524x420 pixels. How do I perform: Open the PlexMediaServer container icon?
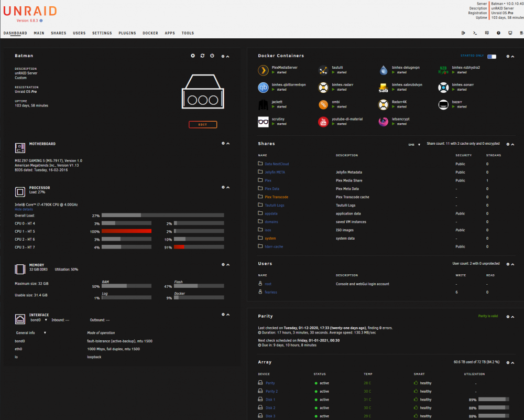(264, 70)
